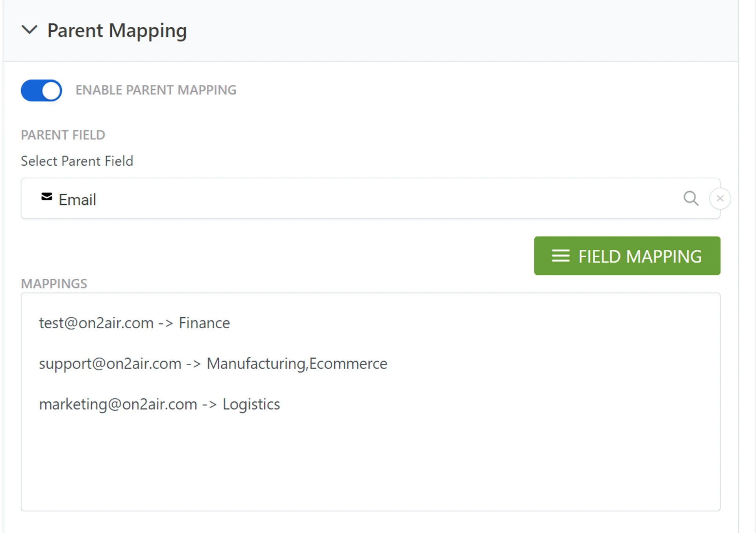
Task: Click the ENABLE PARENT MAPPING label
Action: (156, 90)
